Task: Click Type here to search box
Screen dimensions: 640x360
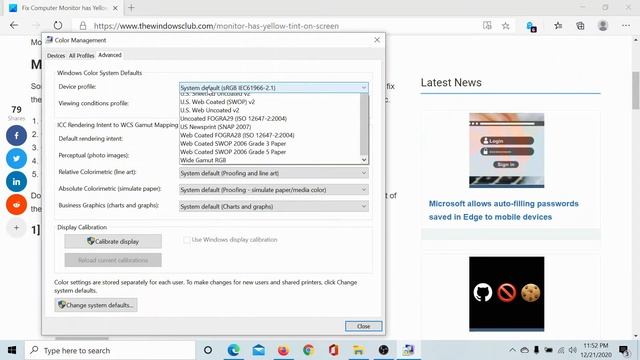Action: pos(110,350)
